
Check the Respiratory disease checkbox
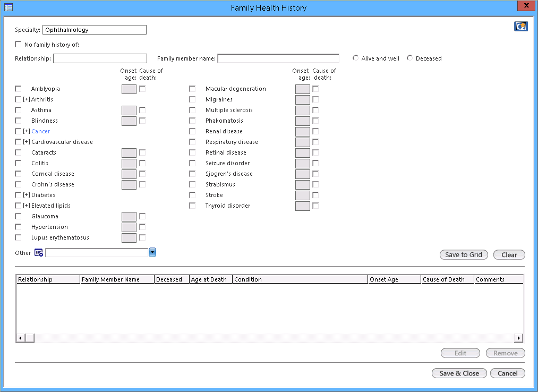click(x=192, y=142)
